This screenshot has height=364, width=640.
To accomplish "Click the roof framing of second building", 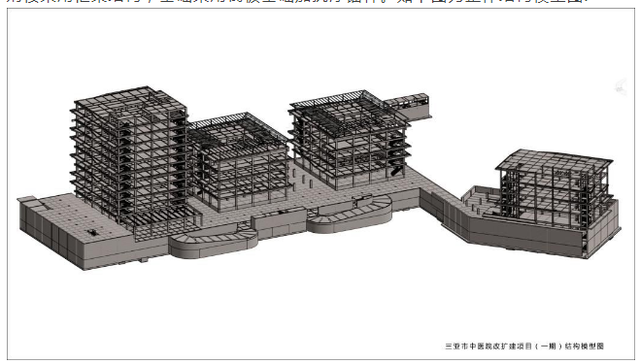I will click(x=239, y=131).
